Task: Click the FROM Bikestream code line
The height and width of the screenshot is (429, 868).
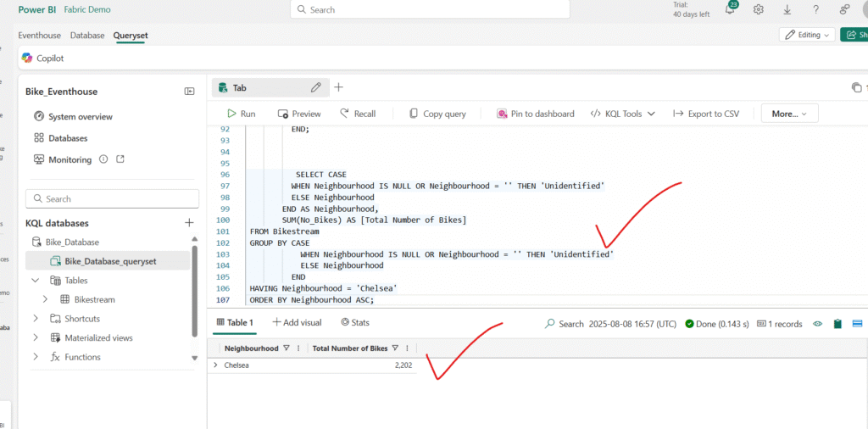Action: coord(284,231)
